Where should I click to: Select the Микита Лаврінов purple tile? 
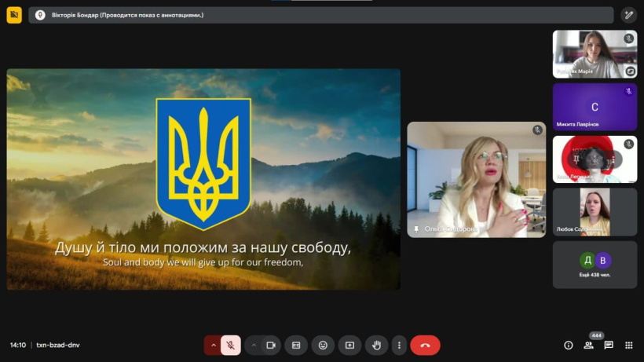pyautogui.click(x=595, y=107)
